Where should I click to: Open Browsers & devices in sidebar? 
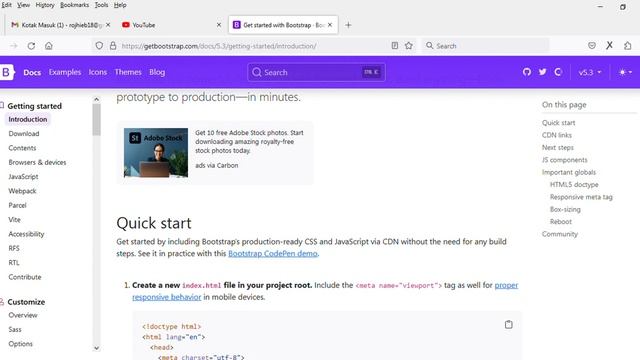click(x=37, y=162)
